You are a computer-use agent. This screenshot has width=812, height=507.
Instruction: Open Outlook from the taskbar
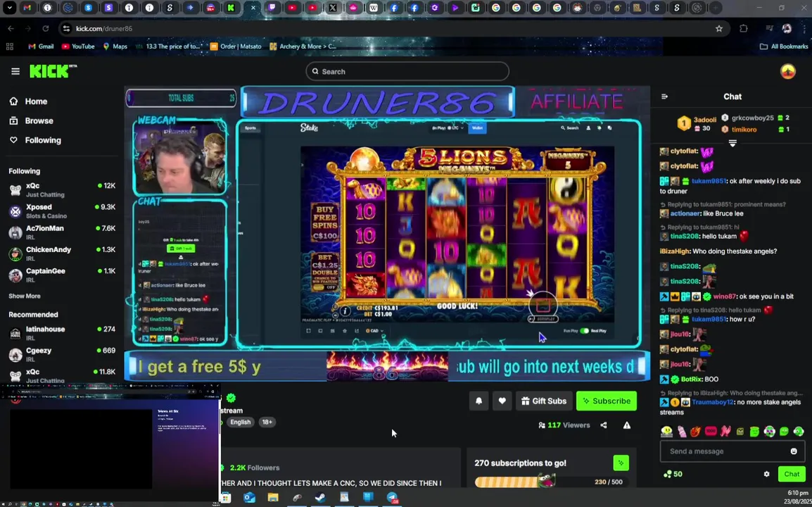coord(249,498)
